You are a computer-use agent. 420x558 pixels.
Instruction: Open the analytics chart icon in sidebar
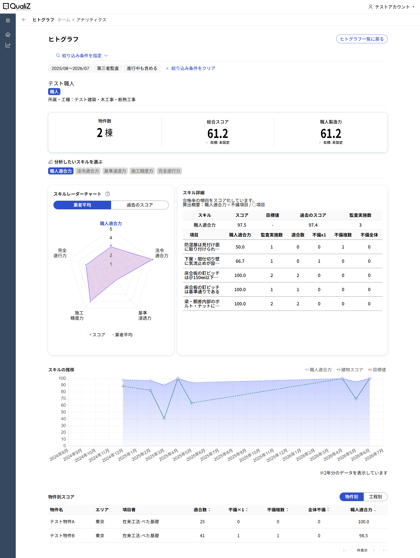point(8,45)
